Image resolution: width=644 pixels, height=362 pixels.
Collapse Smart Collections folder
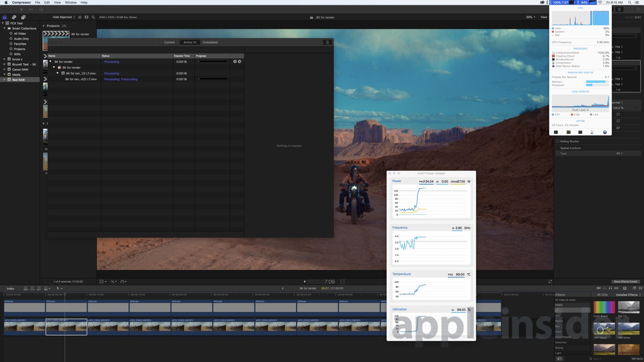coord(5,28)
